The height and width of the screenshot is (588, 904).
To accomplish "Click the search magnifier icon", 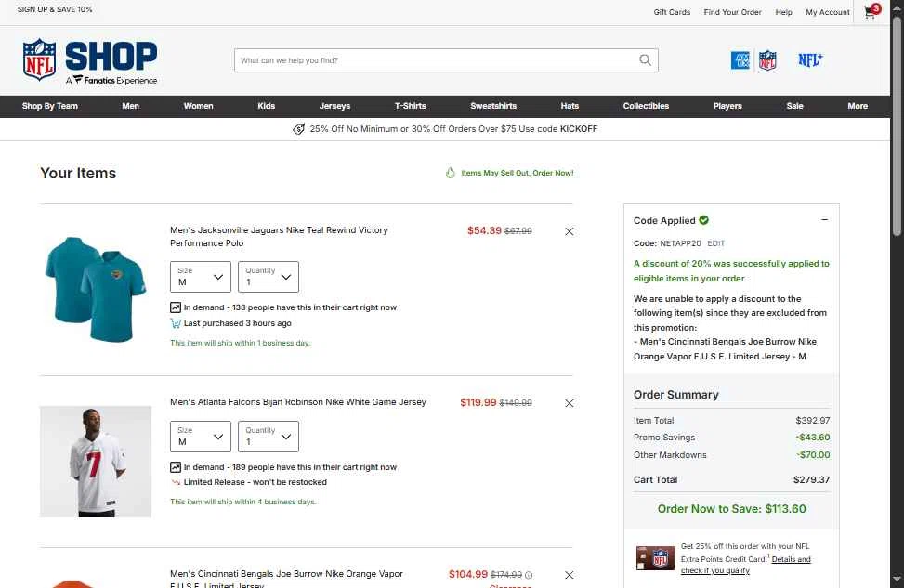I will pyautogui.click(x=645, y=60).
